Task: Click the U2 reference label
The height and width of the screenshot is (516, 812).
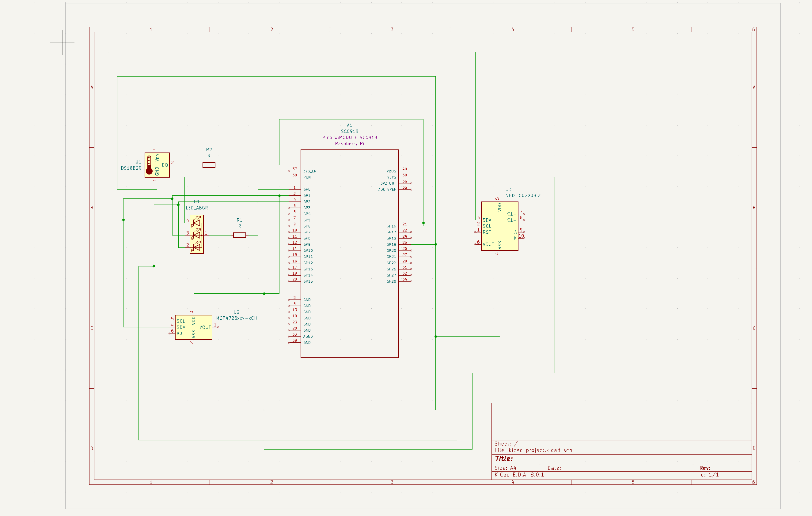Action: [x=236, y=312]
